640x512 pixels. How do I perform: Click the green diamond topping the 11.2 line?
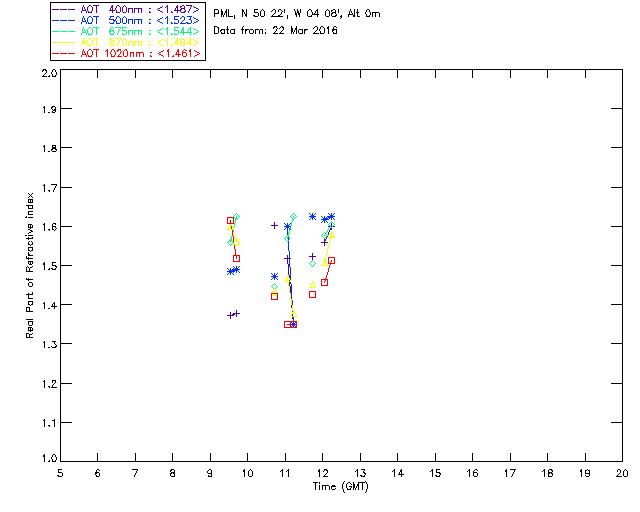click(x=293, y=217)
